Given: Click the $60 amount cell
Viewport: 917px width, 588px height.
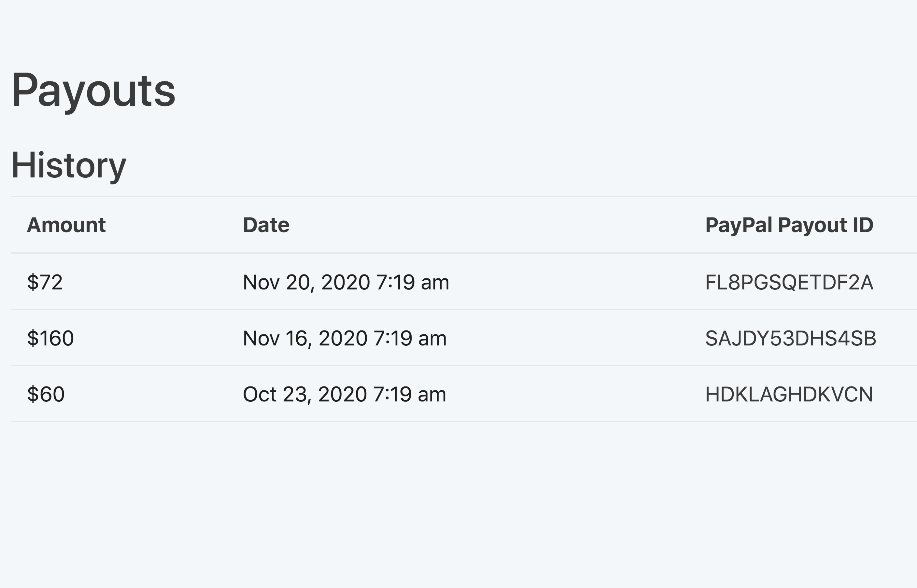Looking at the screenshot, I should point(46,394).
